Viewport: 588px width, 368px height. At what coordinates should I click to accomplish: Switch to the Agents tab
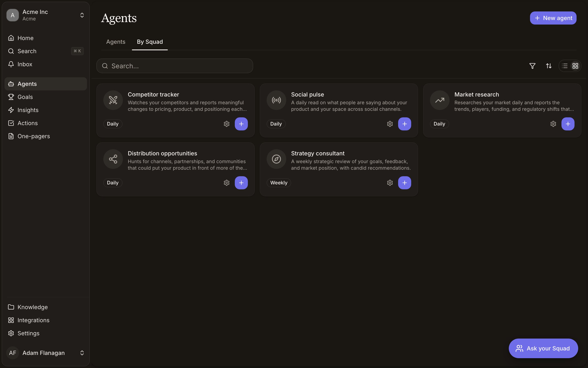(116, 42)
